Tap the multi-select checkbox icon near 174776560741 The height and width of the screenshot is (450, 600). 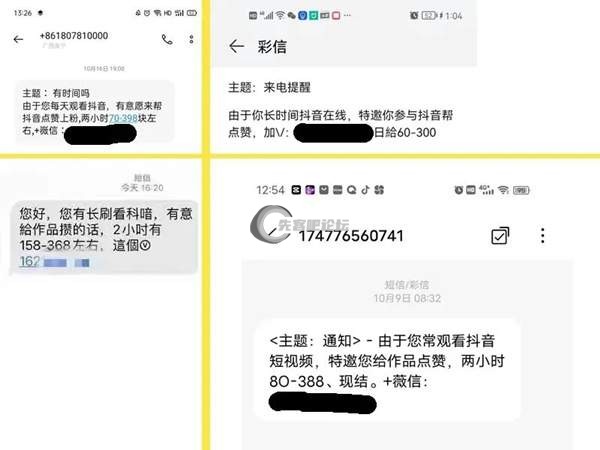point(500,236)
